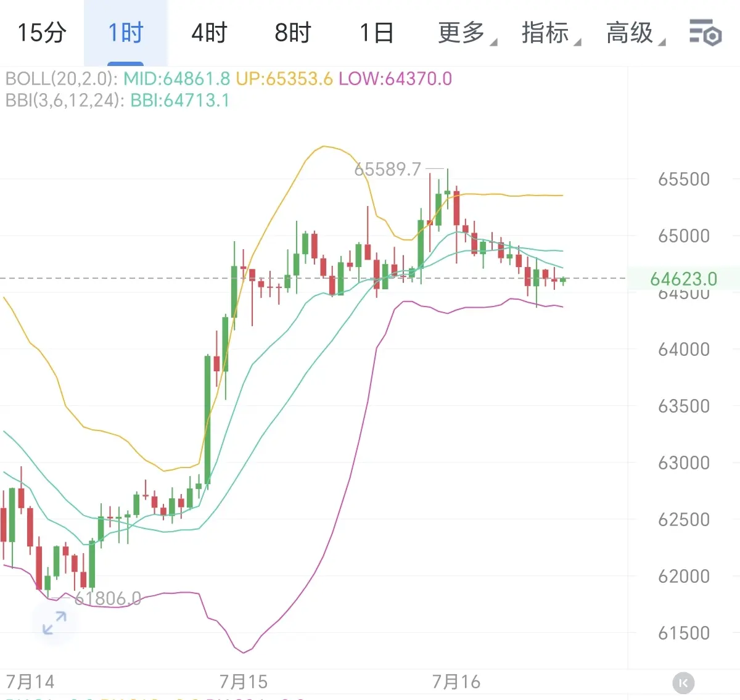740x700 pixels.
Task: Switch to 15分 timeframe
Action: pyautogui.click(x=42, y=33)
